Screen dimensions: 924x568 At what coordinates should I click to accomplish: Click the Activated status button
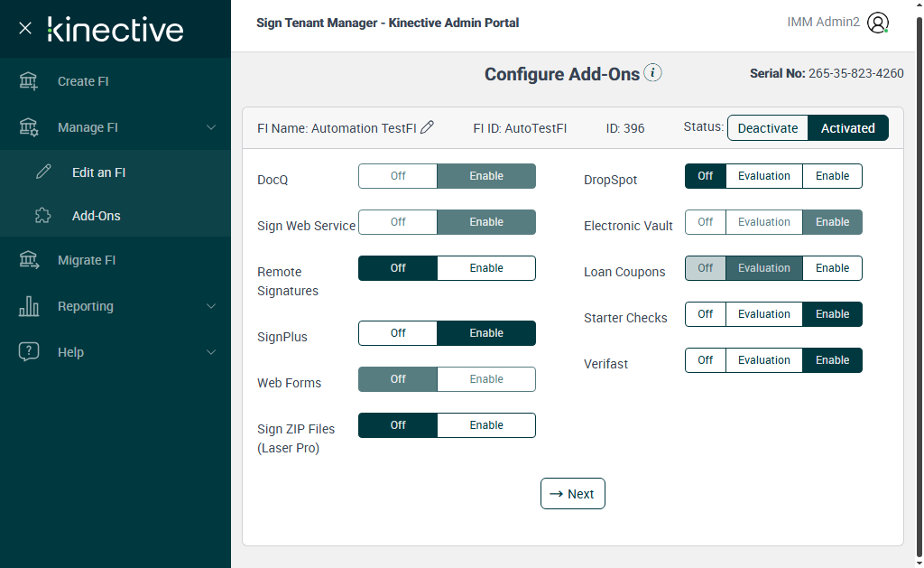click(847, 128)
